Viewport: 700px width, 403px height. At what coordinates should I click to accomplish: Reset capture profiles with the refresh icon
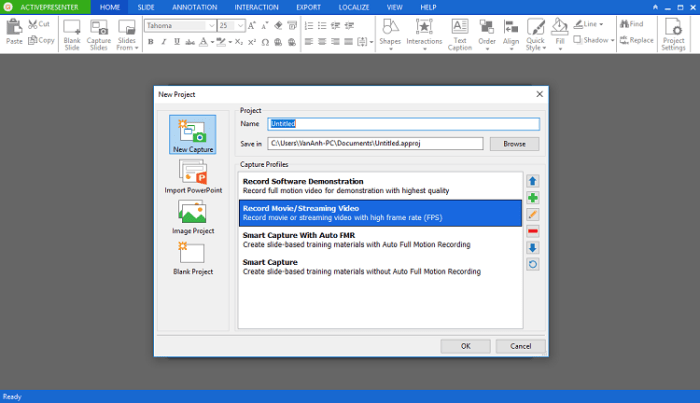click(x=532, y=265)
